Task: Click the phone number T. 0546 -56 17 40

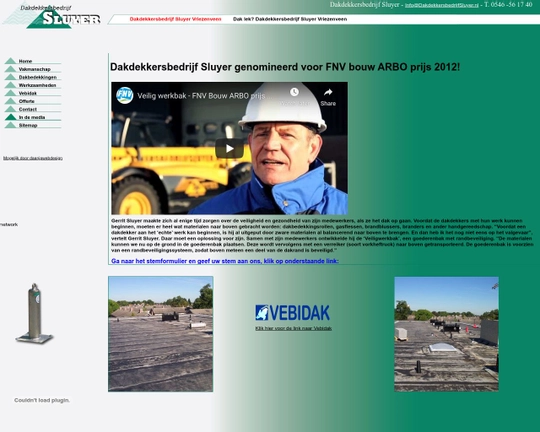Action: coord(508,4)
